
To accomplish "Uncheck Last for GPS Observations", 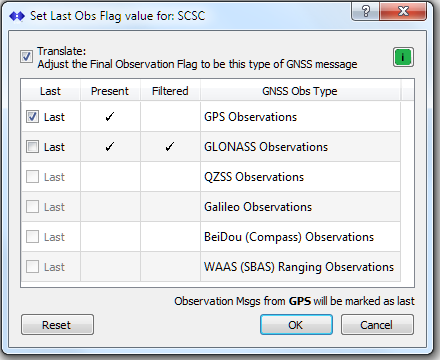I will coord(32,117).
